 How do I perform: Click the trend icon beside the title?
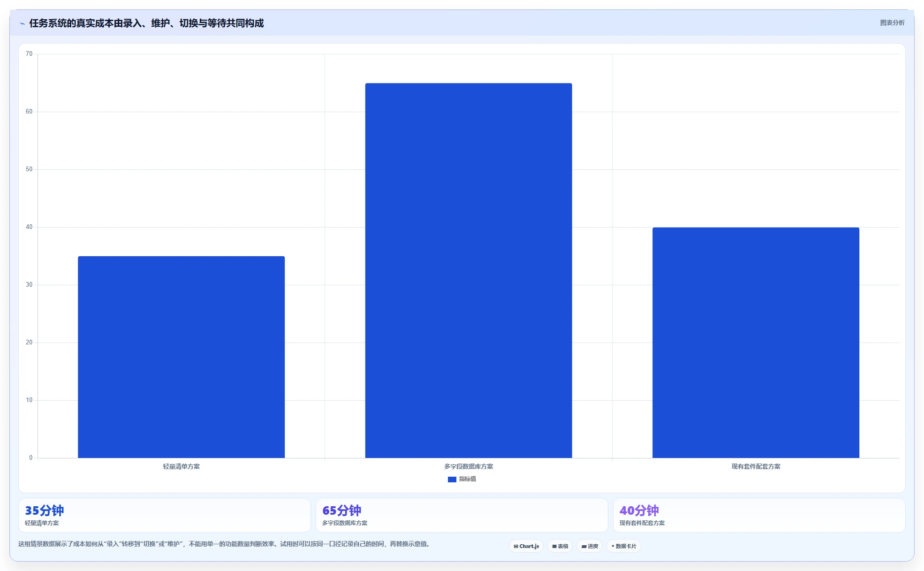22,23
